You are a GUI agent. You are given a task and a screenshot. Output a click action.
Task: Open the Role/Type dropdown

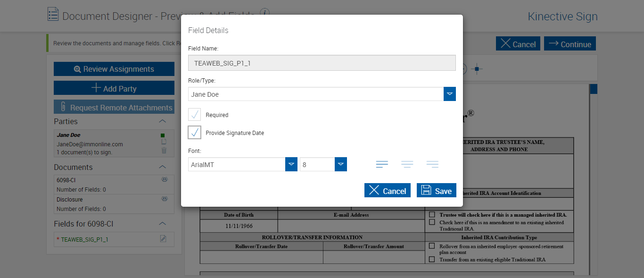pyautogui.click(x=450, y=94)
